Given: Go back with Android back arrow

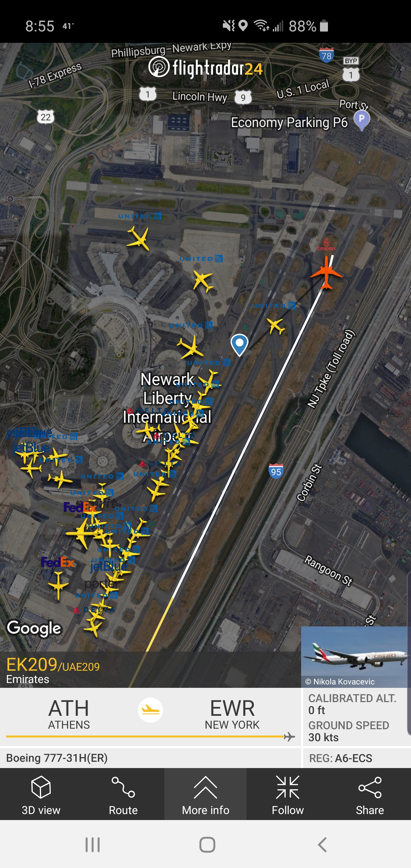Looking at the screenshot, I should pos(322,844).
